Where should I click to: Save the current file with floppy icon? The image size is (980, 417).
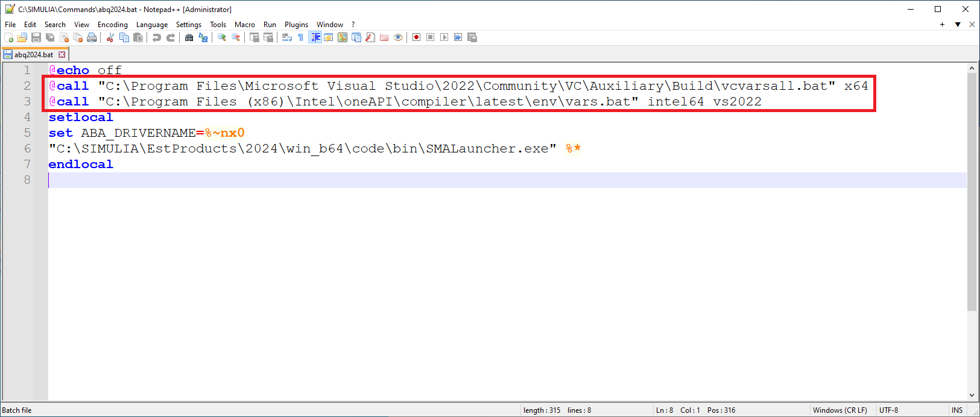pyautogui.click(x=36, y=37)
